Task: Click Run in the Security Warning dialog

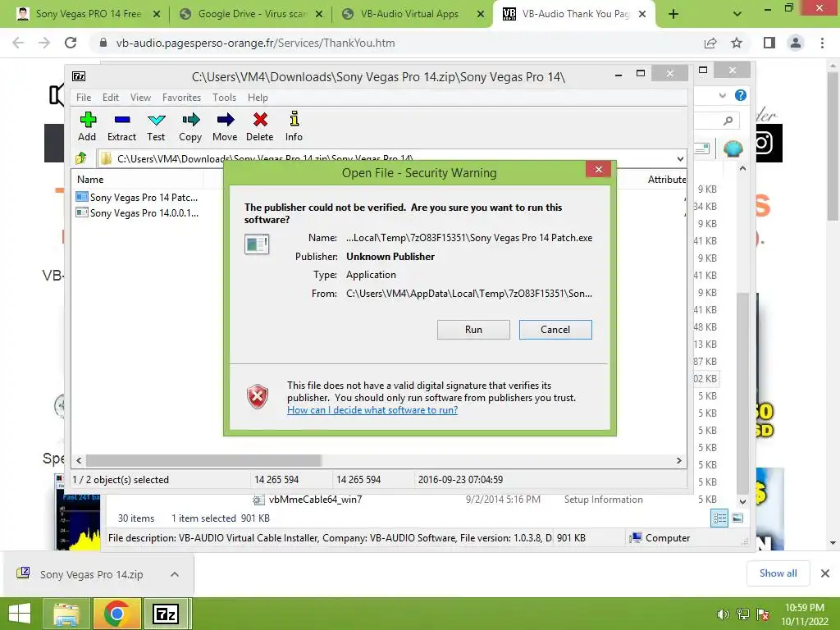Action: click(473, 330)
